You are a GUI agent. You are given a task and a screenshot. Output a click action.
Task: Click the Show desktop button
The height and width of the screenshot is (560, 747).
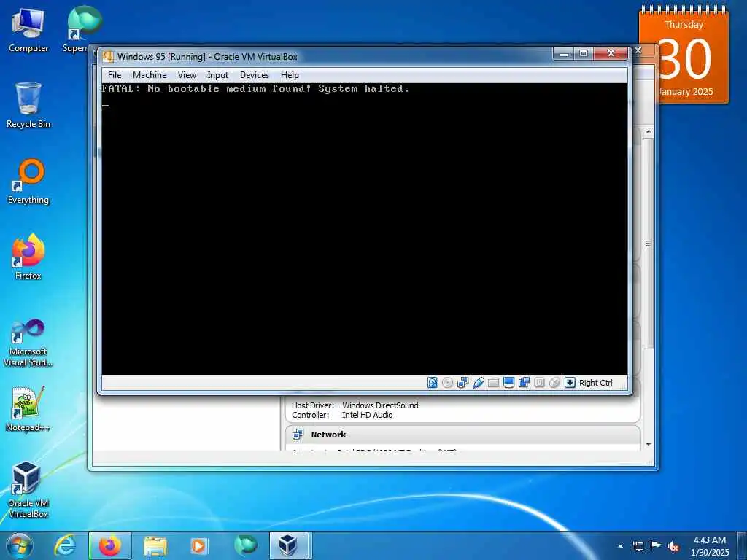coord(742,546)
